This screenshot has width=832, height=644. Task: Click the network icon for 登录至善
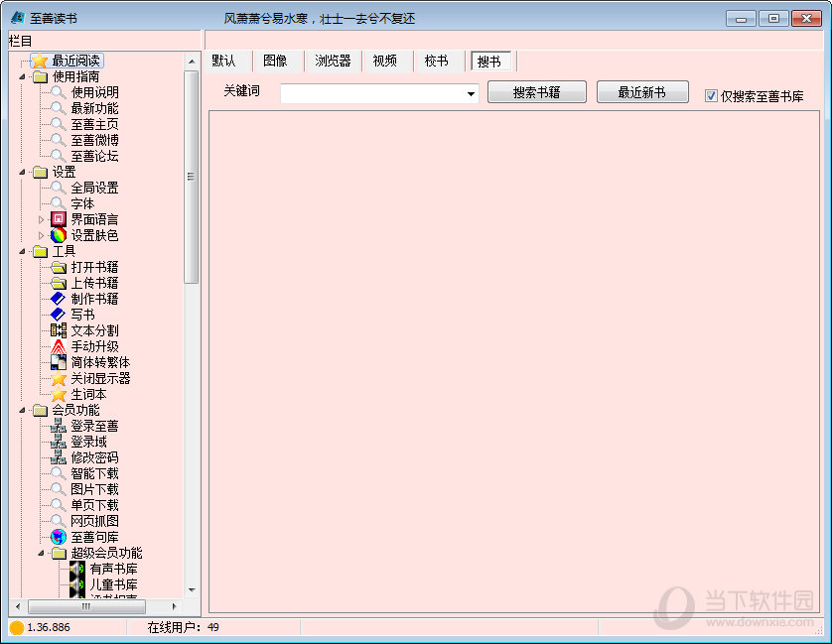59,426
